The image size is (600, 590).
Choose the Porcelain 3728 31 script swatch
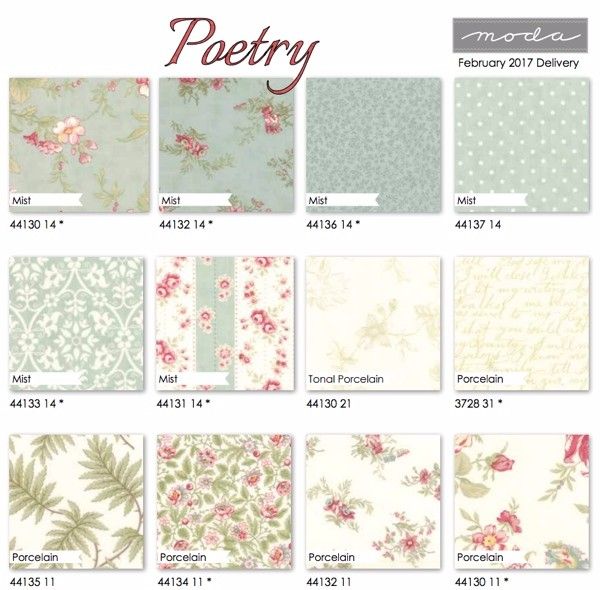click(522, 323)
